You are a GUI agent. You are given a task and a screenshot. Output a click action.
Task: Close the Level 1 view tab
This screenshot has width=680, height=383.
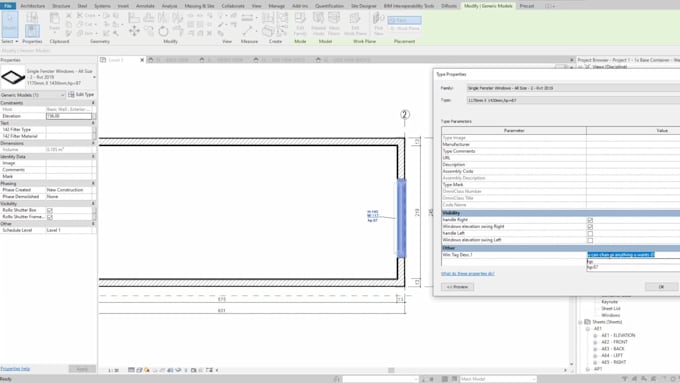pos(142,60)
